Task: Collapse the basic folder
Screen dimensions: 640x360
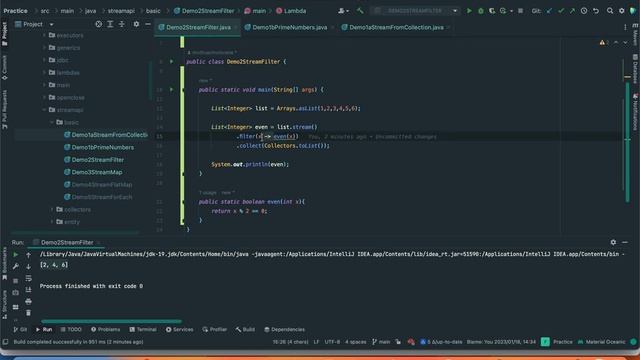Action: (x=52, y=122)
